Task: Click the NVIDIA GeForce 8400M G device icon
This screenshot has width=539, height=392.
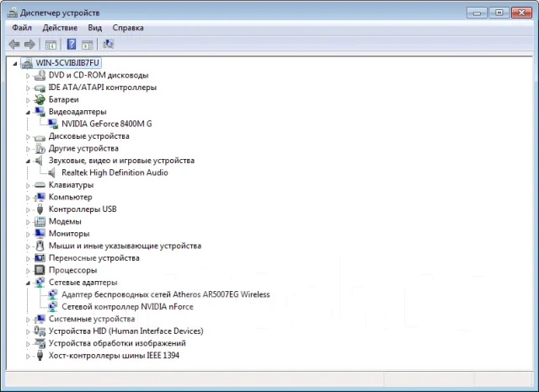Action: [x=53, y=124]
